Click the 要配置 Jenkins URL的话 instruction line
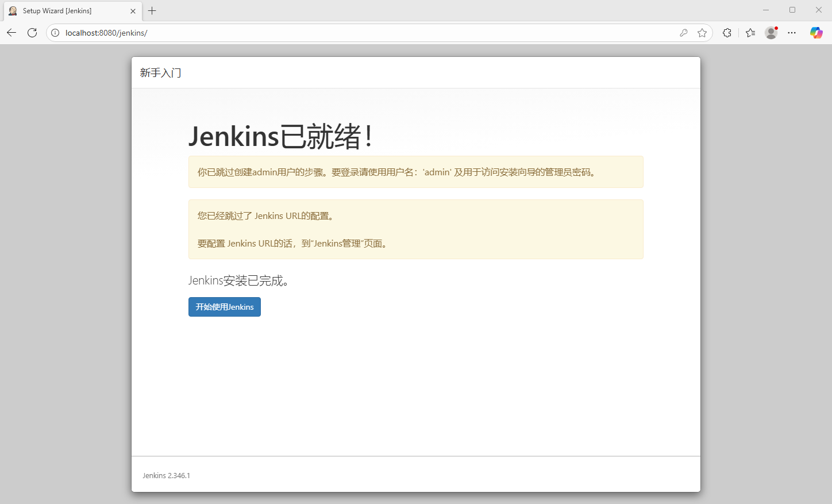Image resolution: width=832 pixels, height=504 pixels. [x=294, y=243]
